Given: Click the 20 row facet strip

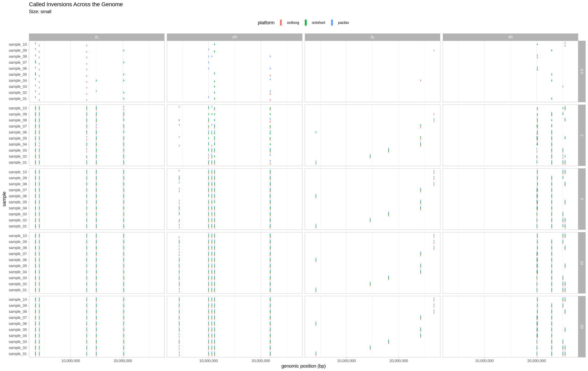Looking at the screenshot, I should [x=582, y=326].
